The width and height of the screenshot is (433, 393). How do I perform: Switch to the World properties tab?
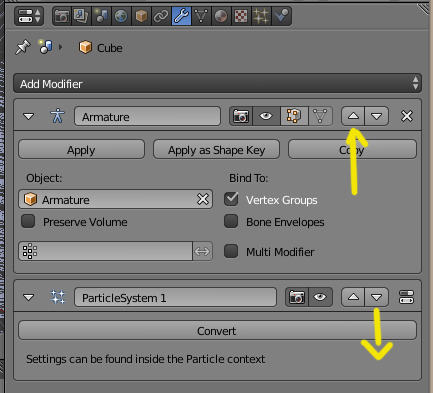[121, 16]
